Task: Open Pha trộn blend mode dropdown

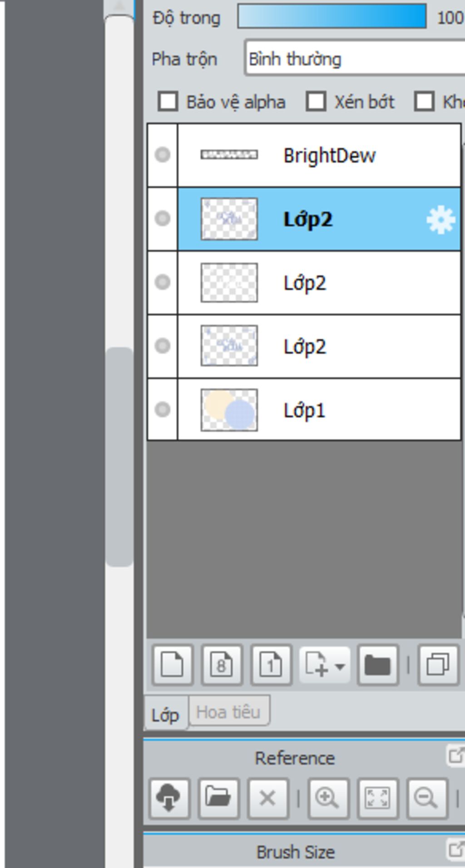Action: click(x=355, y=58)
